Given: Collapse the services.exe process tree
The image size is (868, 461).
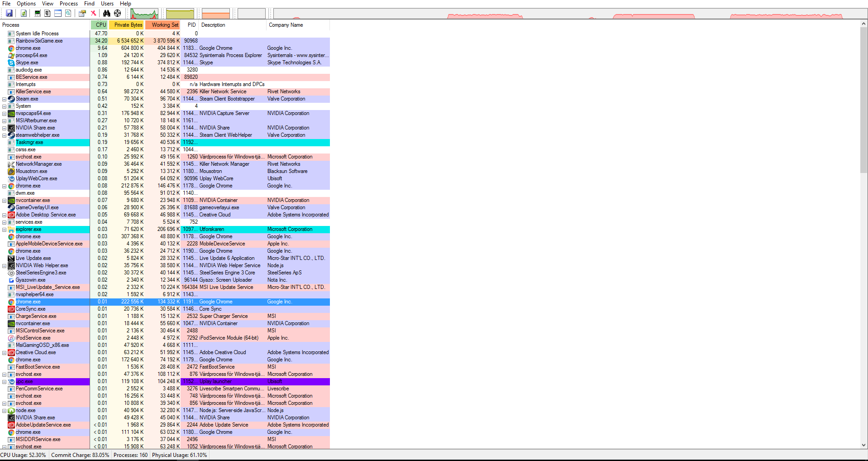Looking at the screenshot, I should pyautogui.click(x=4, y=222).
